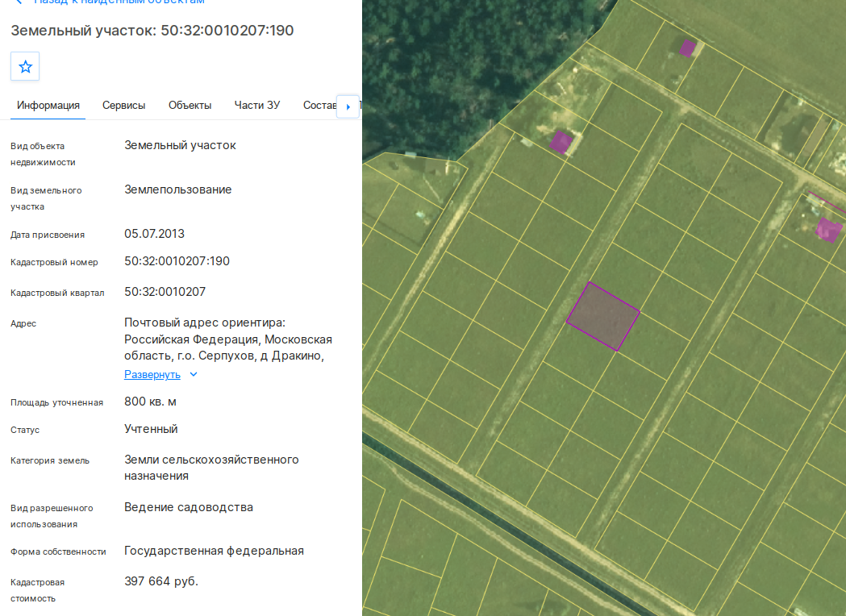Image resolution: width=846 pixels, height=616 pixels.
Task: Open the Части ЗУ tab
Action: 256,105
